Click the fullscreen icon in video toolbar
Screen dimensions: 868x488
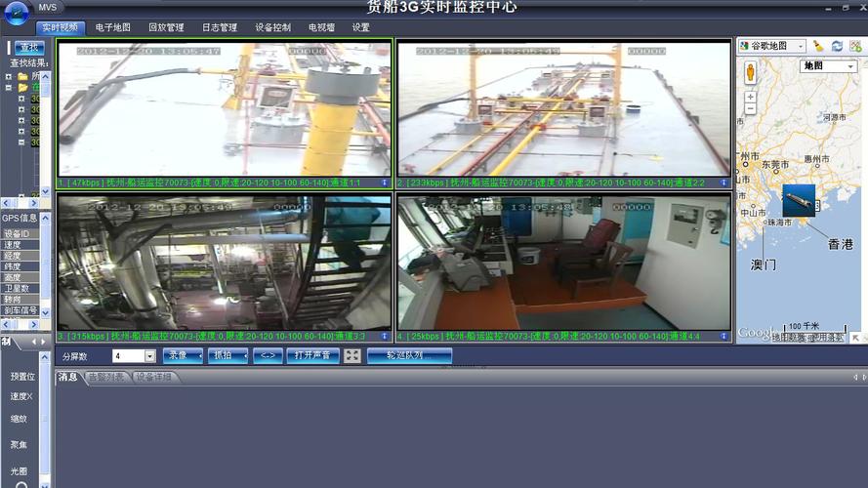tap(352, 356)
